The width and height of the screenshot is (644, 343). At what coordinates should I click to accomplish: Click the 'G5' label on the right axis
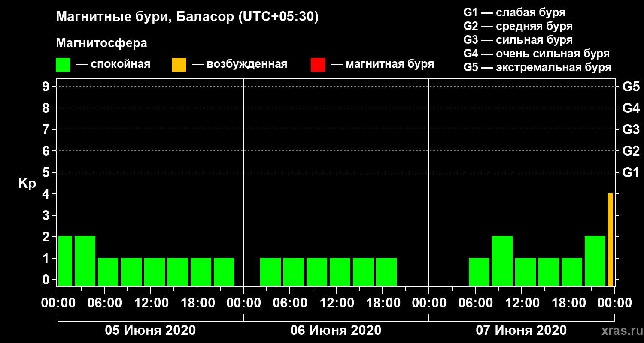coord(631,87)
